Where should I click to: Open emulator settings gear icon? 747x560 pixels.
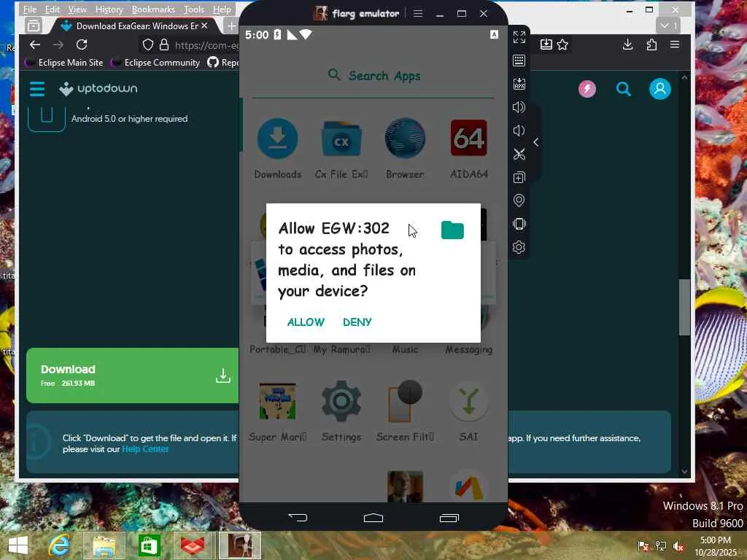(x=519, y=247)
